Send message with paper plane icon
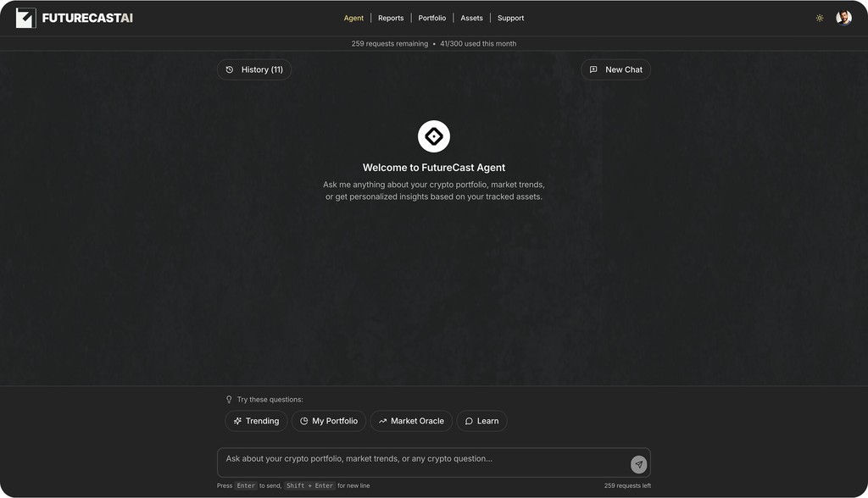868x498 pixels. pyautogui.click(x=639, y=465)
